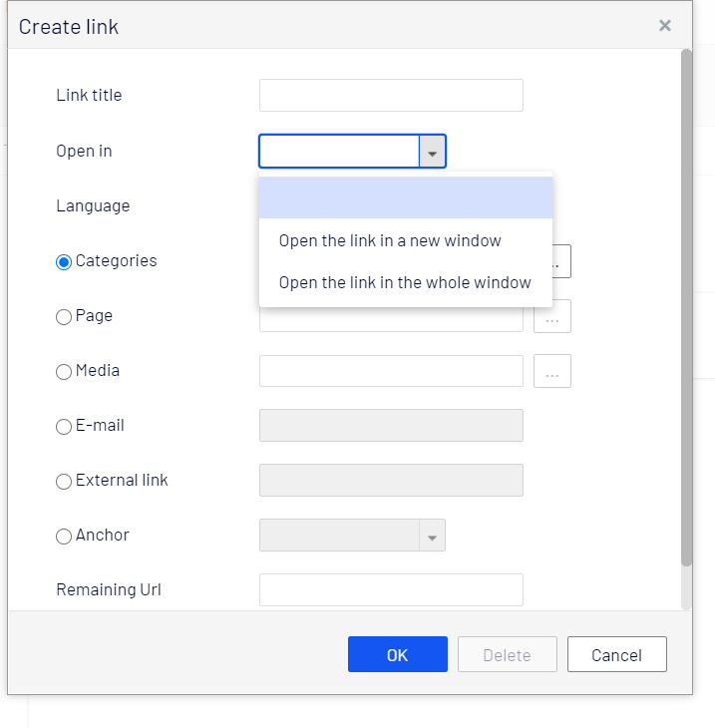The image size is (715, 728).
Task: Choose the Media radio option
Action: pyautogui.click(x=64, y=371)
